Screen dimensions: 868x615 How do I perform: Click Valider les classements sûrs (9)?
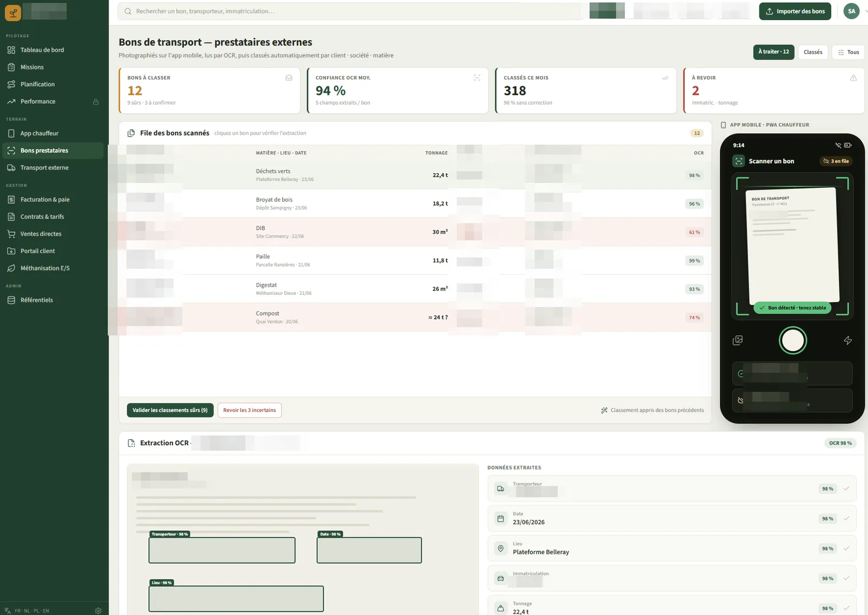pyautogui.click(x=170, y=410)
